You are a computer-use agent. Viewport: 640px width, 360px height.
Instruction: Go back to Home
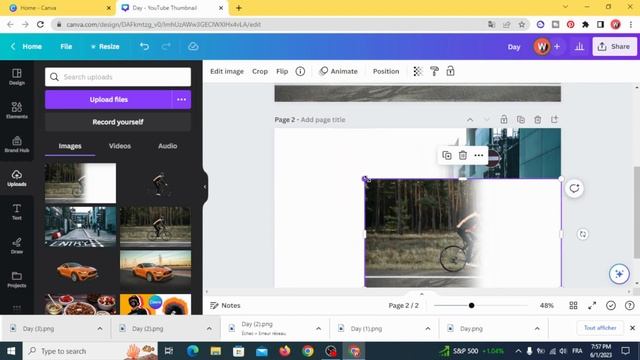click(26, 47)
